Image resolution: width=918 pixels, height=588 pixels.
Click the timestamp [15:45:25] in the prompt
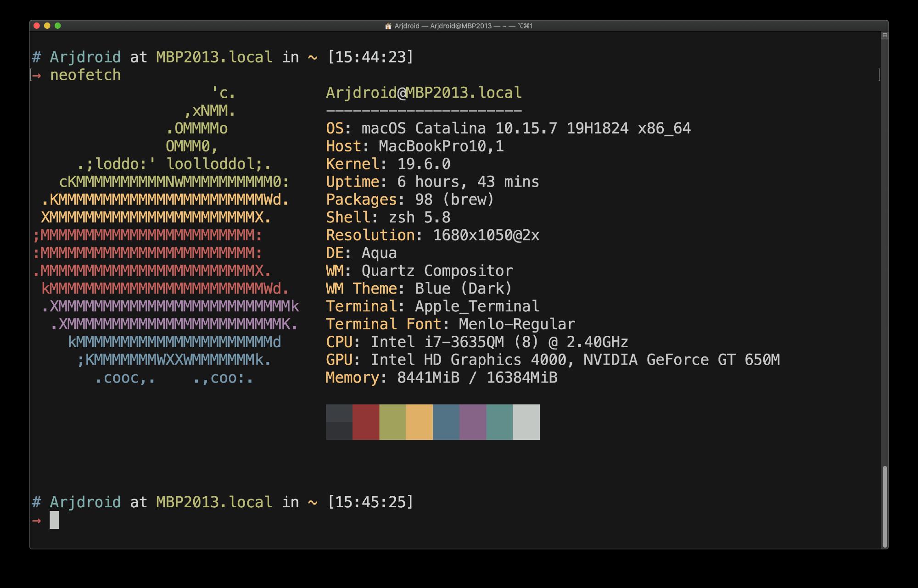point(371,502)
